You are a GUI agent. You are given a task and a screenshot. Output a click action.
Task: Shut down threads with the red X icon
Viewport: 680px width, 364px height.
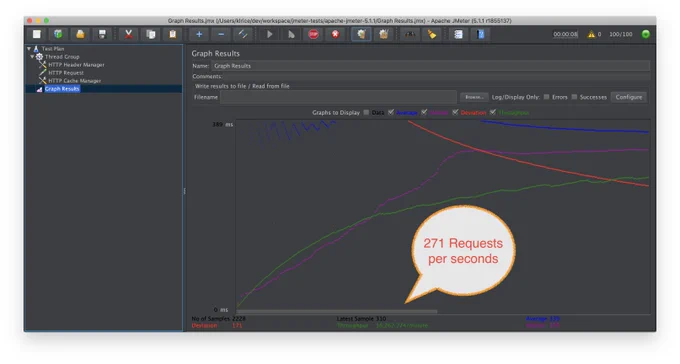[x=335, y=34]
